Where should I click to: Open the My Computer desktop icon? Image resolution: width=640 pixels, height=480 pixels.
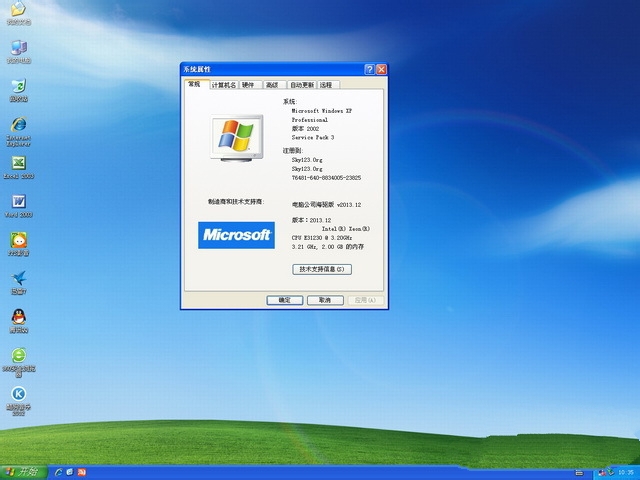tap(18, 48)
